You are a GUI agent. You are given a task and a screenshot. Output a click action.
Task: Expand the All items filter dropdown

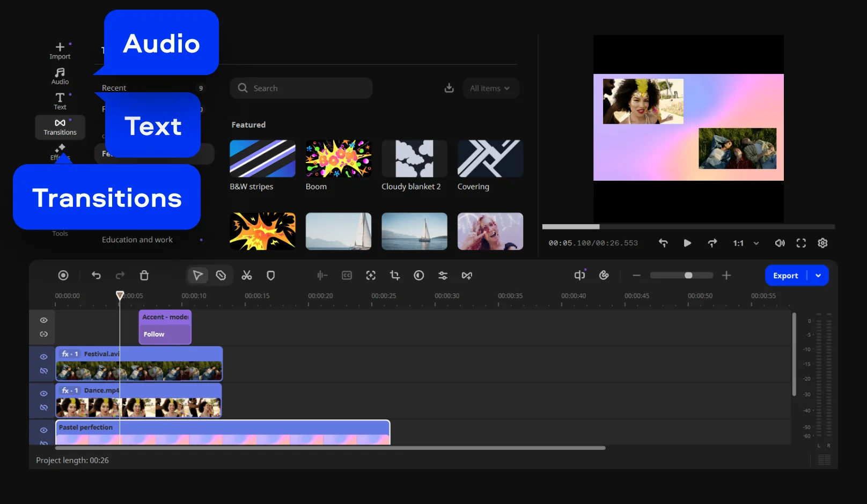490,88
